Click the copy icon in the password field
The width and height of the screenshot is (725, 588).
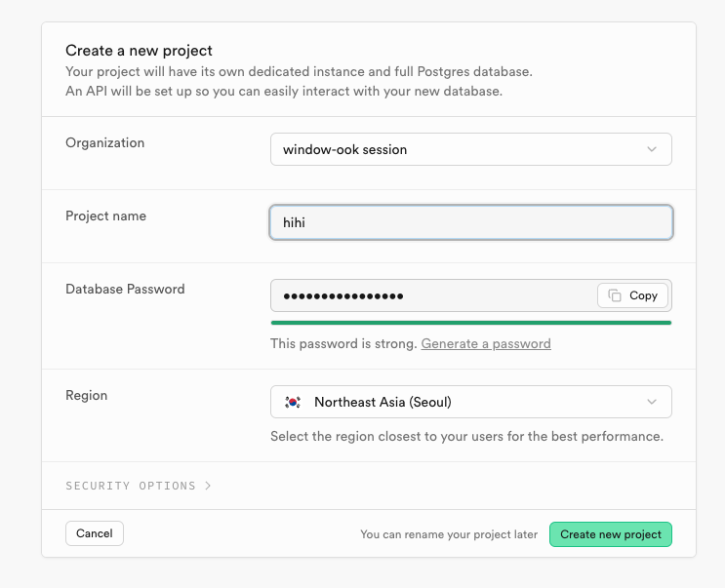click(x=615, y=295)
